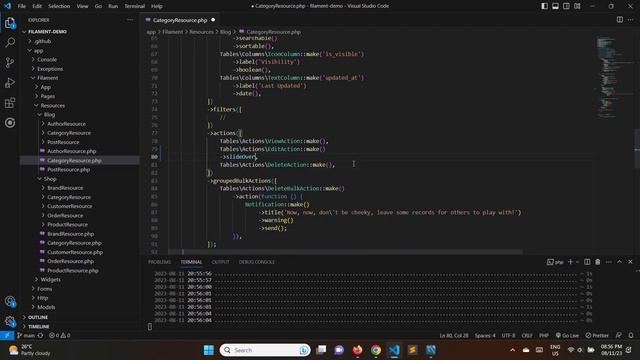Switch to the DEBUG CONSOLE tab
Image resolution: width=640 pixels, height=360 pixels.
click(257, 262)
